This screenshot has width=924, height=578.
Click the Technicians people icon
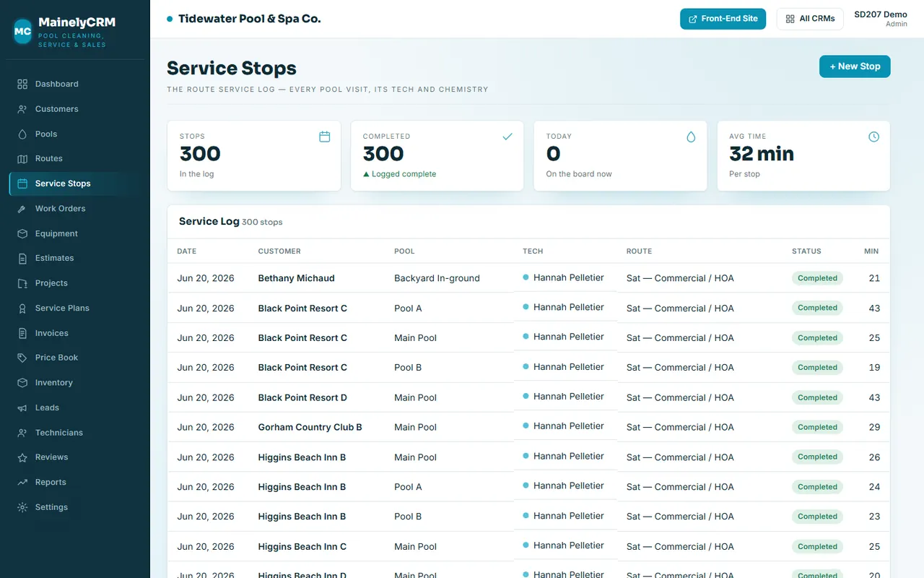coord(22,433)
